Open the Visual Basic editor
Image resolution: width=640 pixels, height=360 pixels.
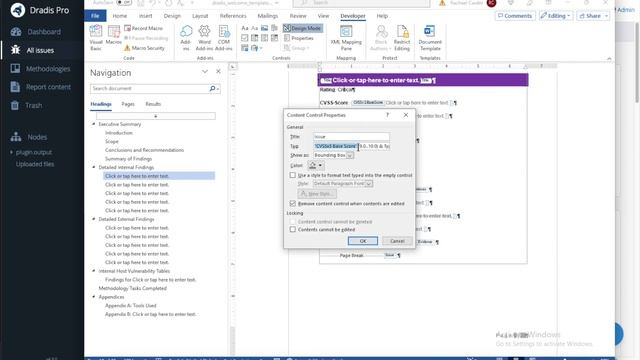[96, 38]
